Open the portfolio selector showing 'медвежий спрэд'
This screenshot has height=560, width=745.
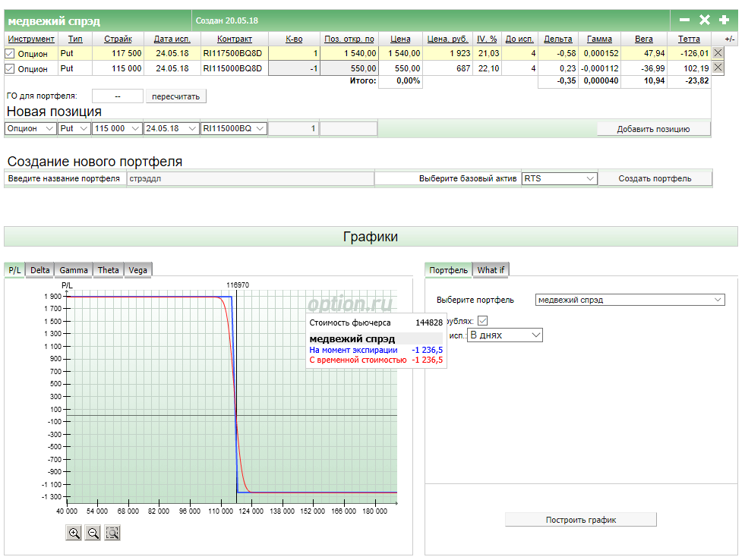click(630, 300)
